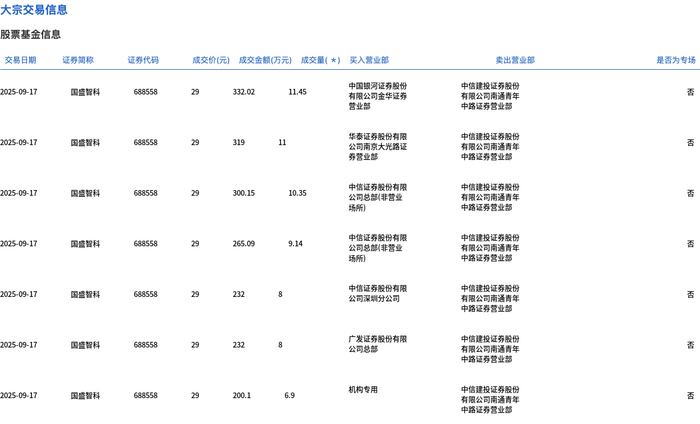This screenshot has height=424, width=700.
Task: Click the 买入营业部 column header
Action: click(x=369, y=60)
